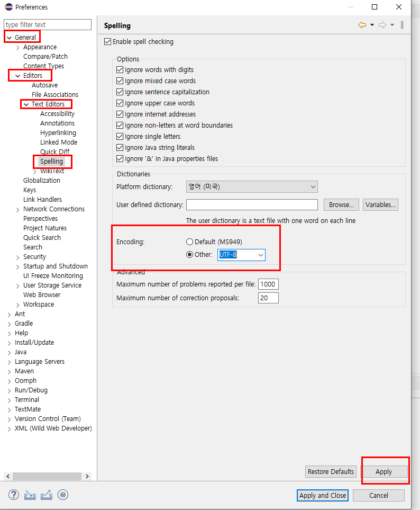This screenshot has width=420, height=510.
Task: Click tree horizontal scrollbar right arrow
Action: 87,476
